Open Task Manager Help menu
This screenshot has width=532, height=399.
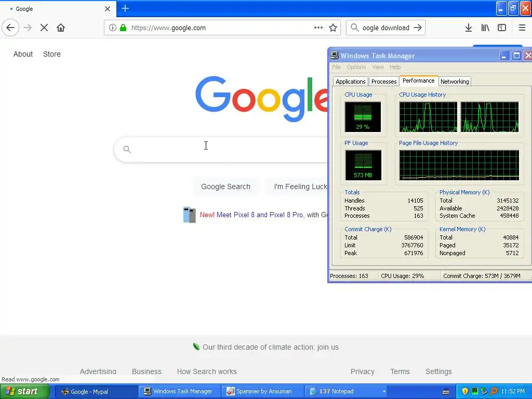(395, 67)
